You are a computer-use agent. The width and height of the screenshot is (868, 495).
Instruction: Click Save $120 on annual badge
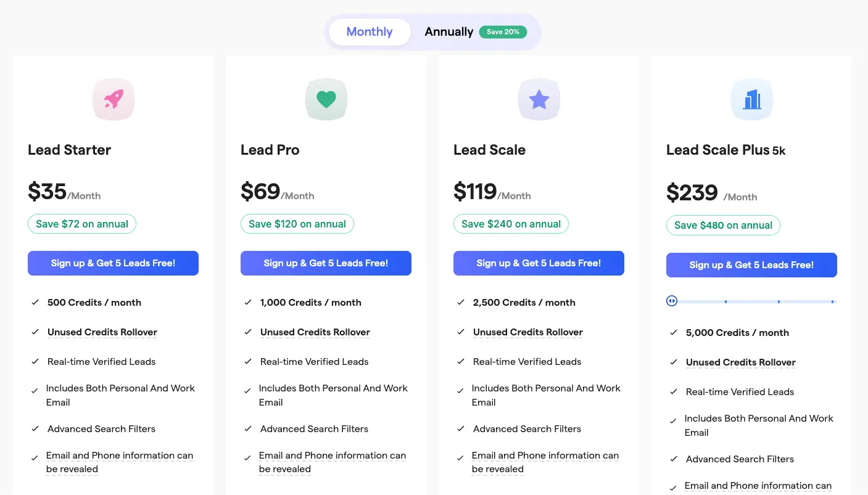[297, 224]
